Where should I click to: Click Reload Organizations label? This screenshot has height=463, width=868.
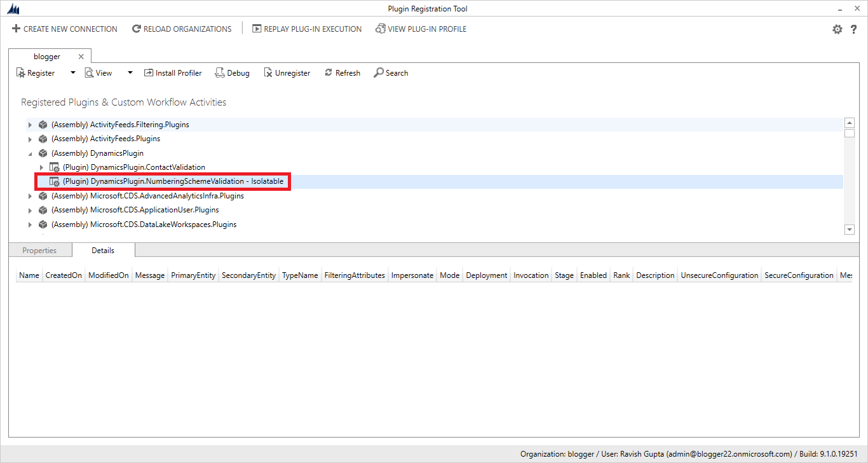(x=187, y=29)
